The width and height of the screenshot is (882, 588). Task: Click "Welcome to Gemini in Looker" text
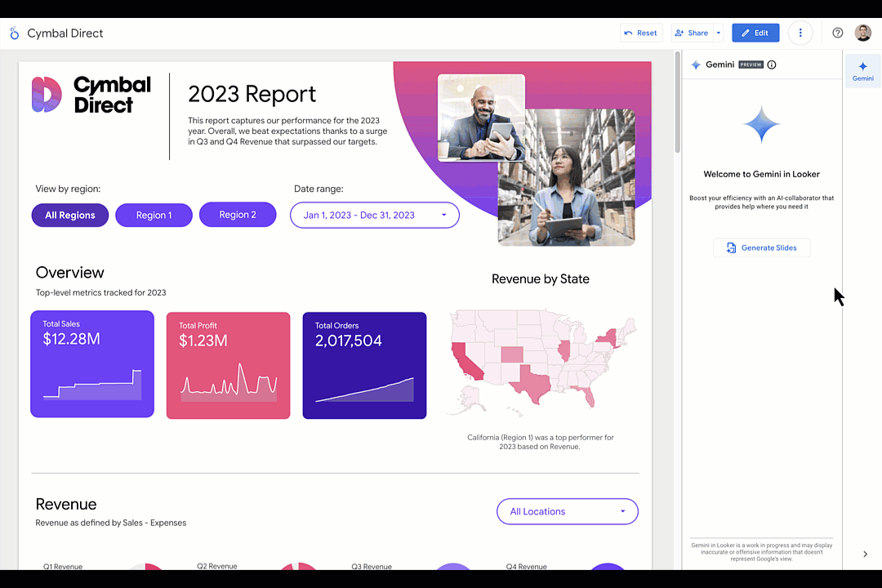[762, 175]
